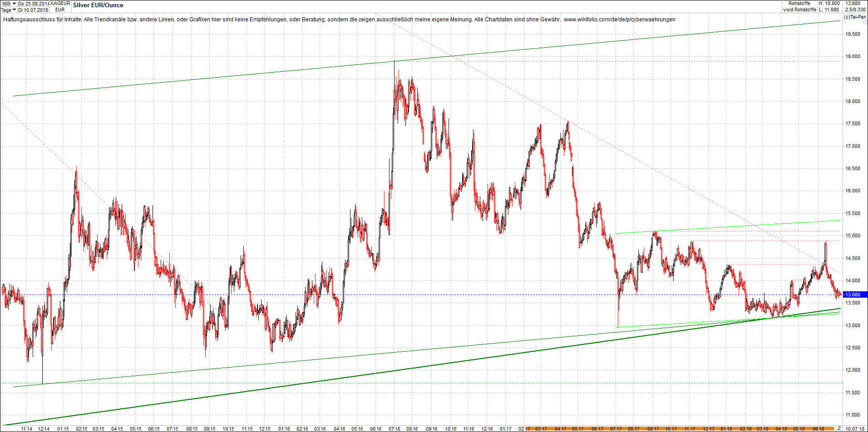Click the end date "Di 10.07.2018"
The width and height of the screenshot is (868, 432).
(x=32, y=10)
